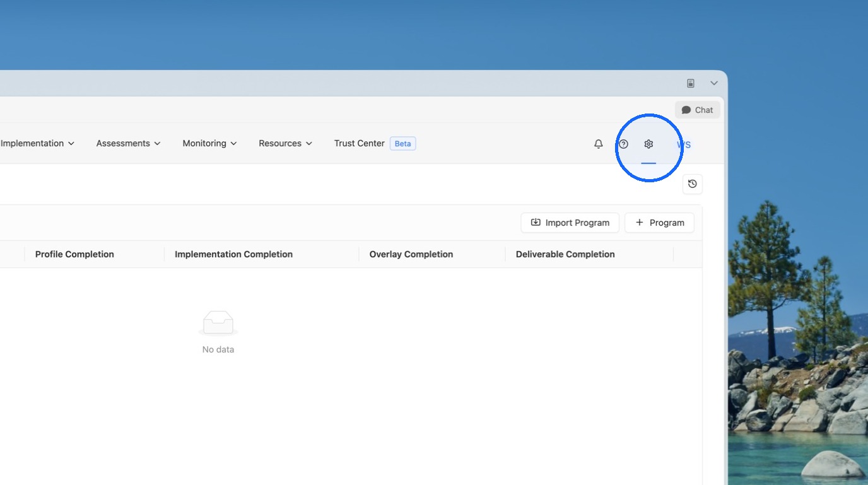Screen dimensions: 868x485
Task: Click the Overlay Completion column header
Action: pos(411,254)
